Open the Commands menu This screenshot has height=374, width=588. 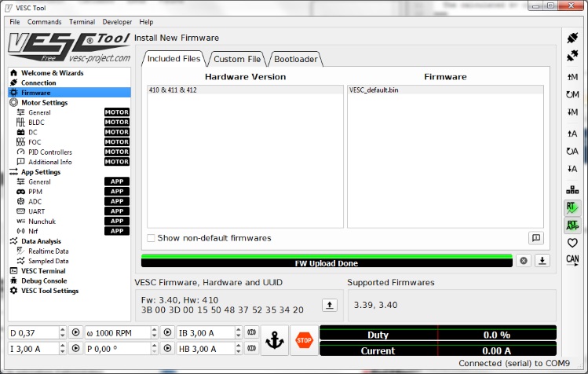coord(44,22)
